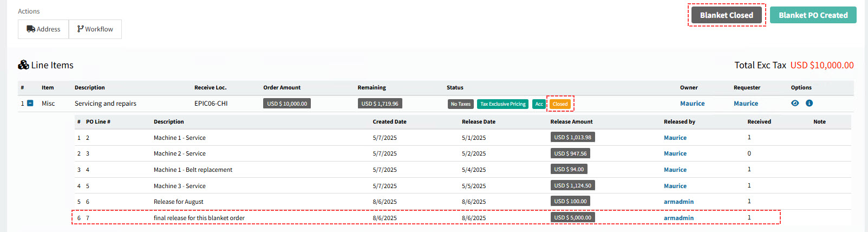This screenshot has width=868, height=232.
Task: Click the Blanket Closed status button
Action: point(726,15)
